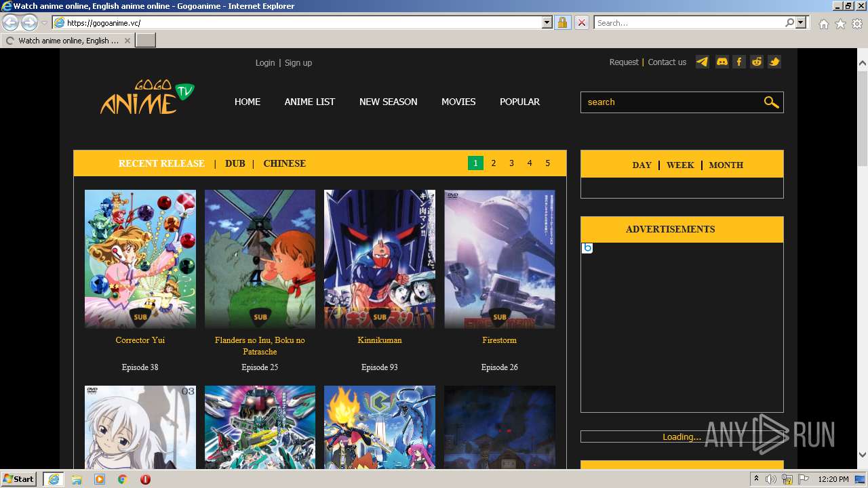Open the ANIME LIST menu item
Viewport: 868px width, 488px height.
(x=309, y=102)
